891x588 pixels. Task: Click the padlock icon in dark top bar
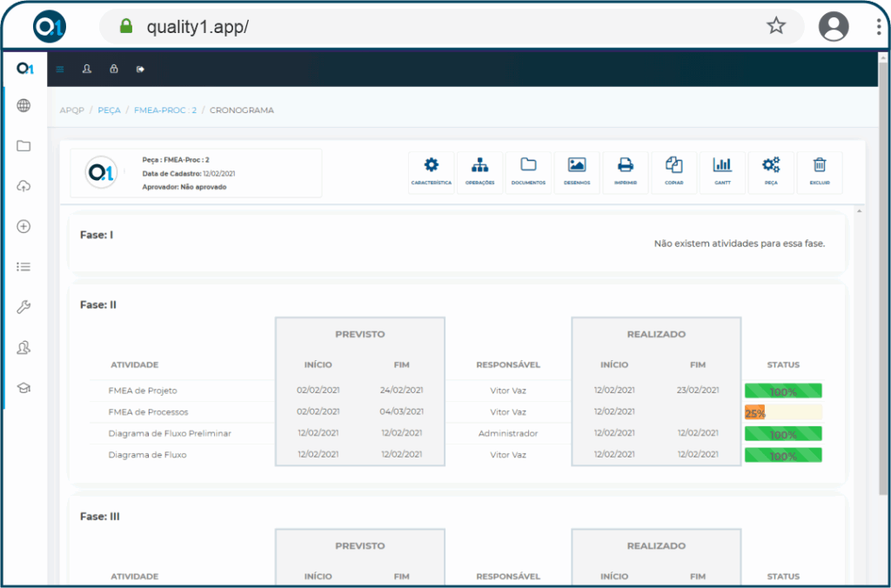114,69
